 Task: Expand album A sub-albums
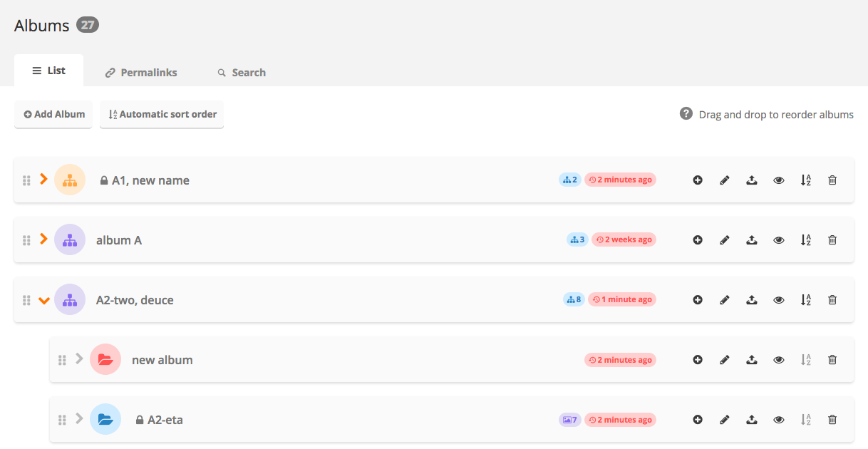[x=43, y=239]
